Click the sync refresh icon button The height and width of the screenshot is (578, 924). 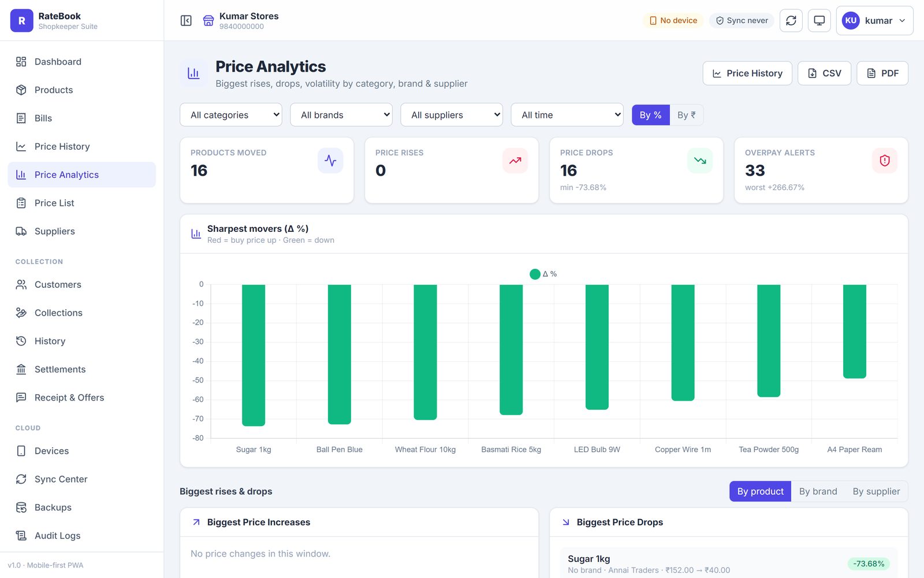pos(791,21)
